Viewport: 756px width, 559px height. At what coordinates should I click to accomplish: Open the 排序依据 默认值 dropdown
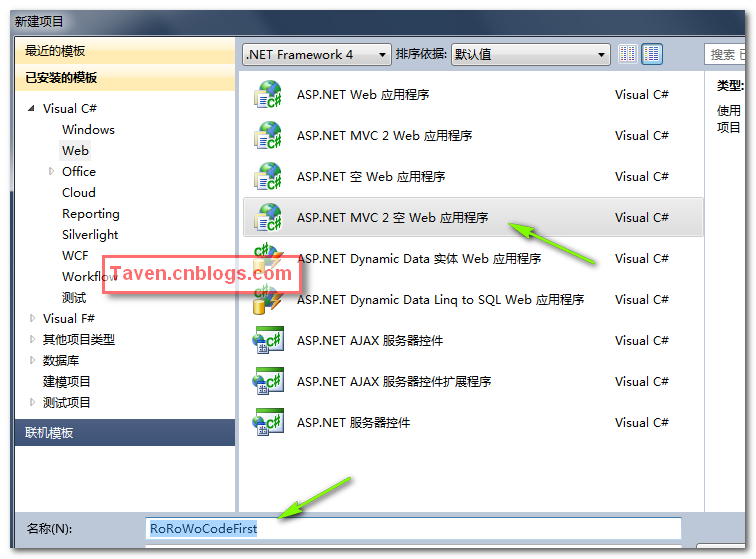(x=530, y=55)
